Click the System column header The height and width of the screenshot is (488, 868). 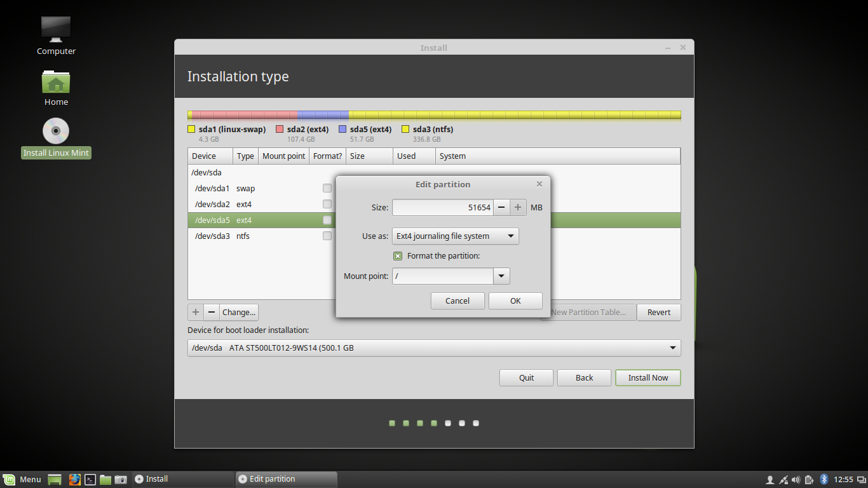coord(558,156)
